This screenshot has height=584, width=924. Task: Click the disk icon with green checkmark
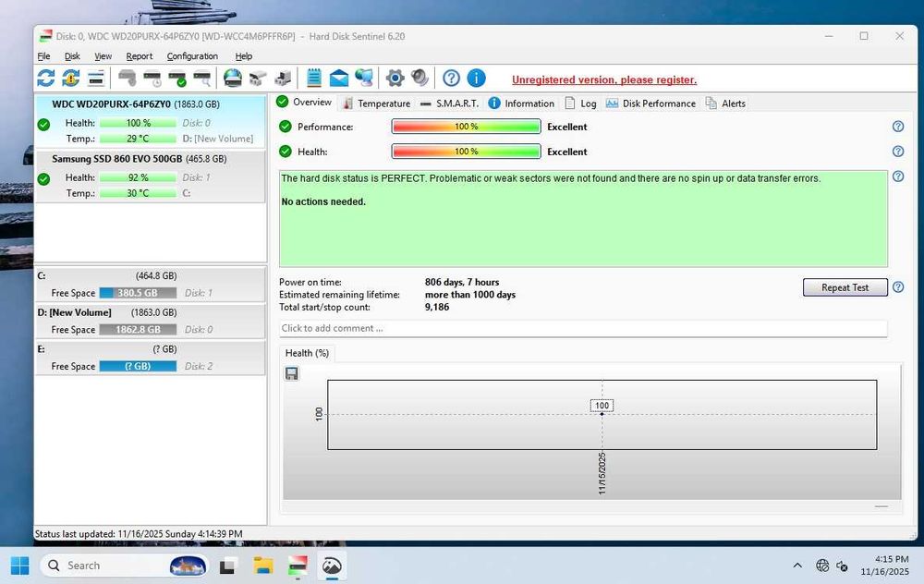[177, 78]
